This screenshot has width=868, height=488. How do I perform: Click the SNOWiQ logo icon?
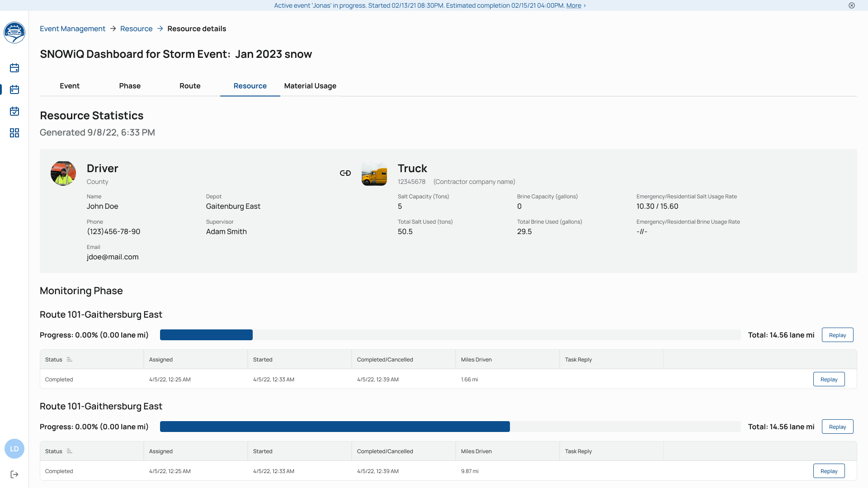pos(14,33)
